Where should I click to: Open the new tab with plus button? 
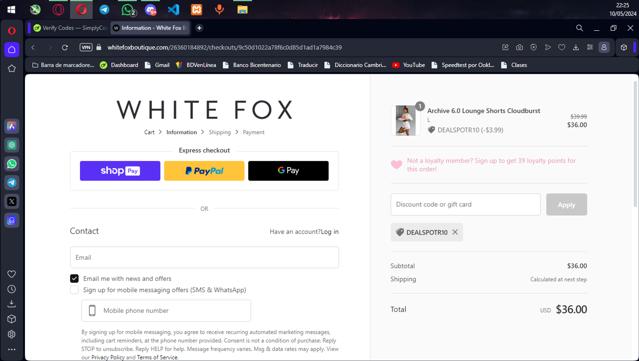[x=199, y=28]
